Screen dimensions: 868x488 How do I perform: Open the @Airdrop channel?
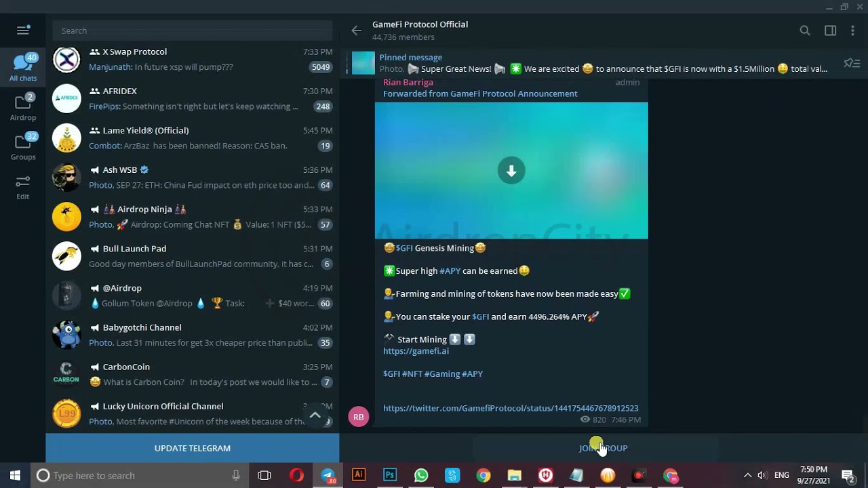coord(193,296)
